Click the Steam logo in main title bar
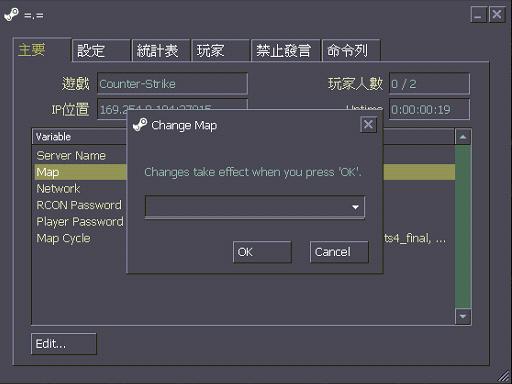Image resolution: width=512 pixels, height=384 pixels. (x=11, y=15)
